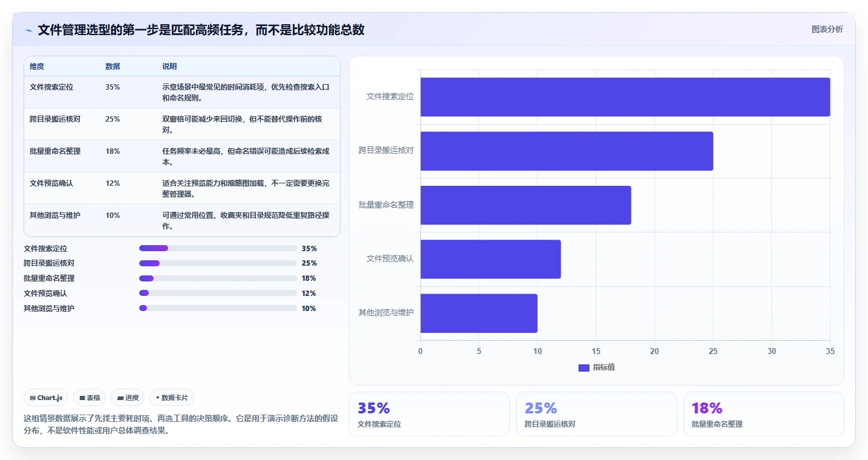Viewport: 868px width, 460px height.
Task: Click the 其他浏览与维护 chart axis label
Action: click(387, 313)
